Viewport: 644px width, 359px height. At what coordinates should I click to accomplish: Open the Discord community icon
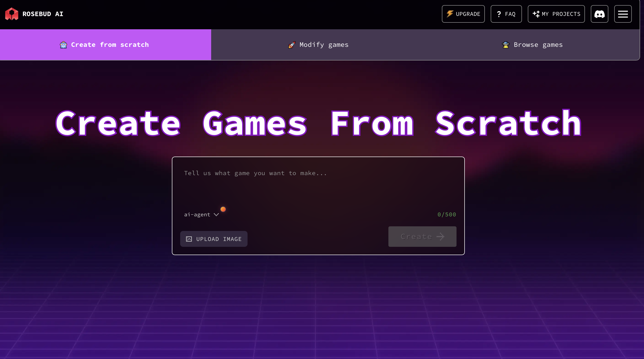click(x=599, y=14)
